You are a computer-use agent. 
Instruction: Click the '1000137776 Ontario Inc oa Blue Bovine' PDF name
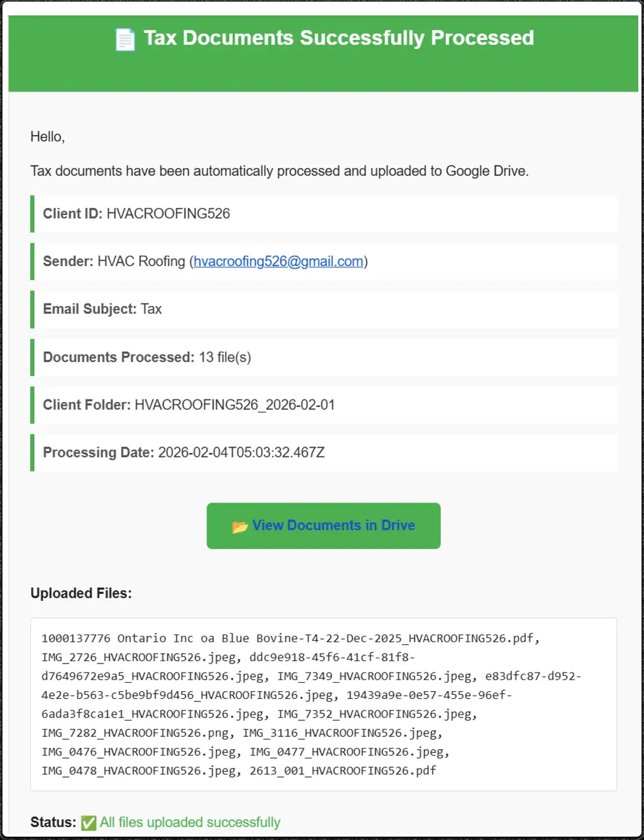click(288, 638)
